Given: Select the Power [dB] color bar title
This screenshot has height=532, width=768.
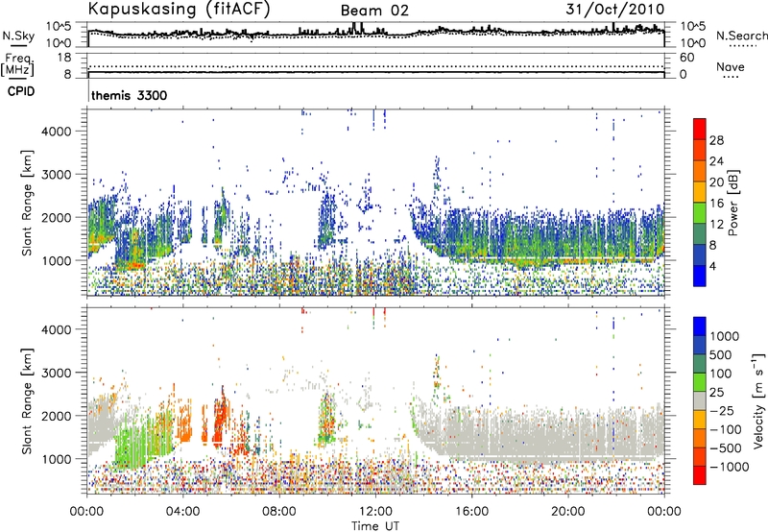Looking at the screenshot, I should coord(732,203).
